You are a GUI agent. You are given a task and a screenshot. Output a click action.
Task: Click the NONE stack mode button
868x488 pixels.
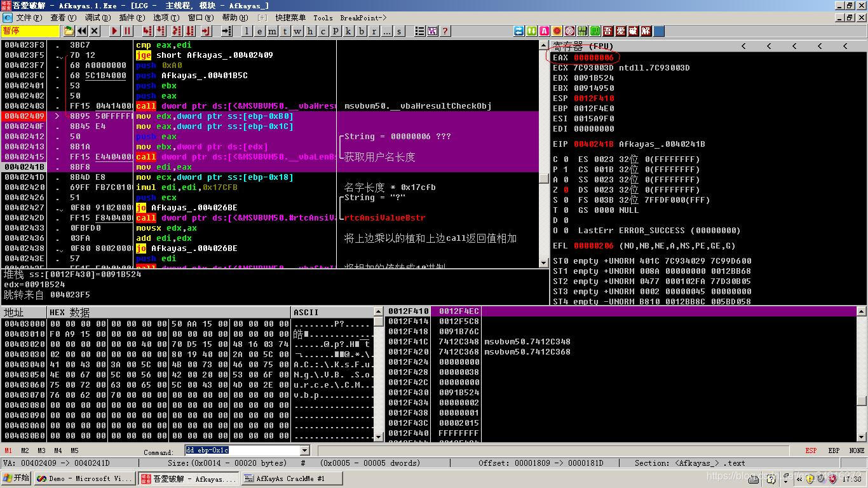[857, 451]
